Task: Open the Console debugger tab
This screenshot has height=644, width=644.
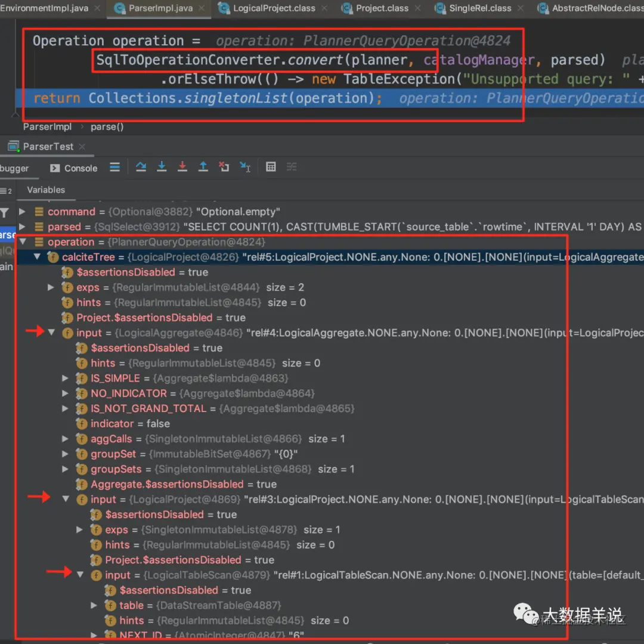Action: click(75, 168)
